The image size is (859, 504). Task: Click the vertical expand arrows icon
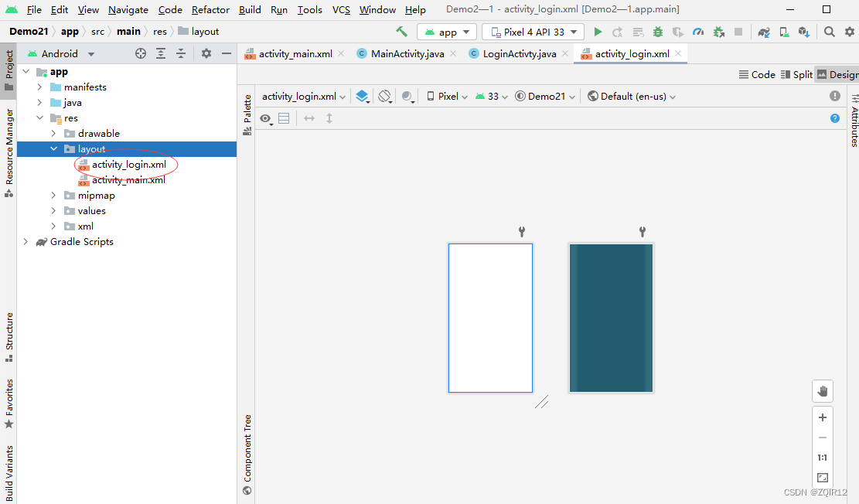[329, 118]
